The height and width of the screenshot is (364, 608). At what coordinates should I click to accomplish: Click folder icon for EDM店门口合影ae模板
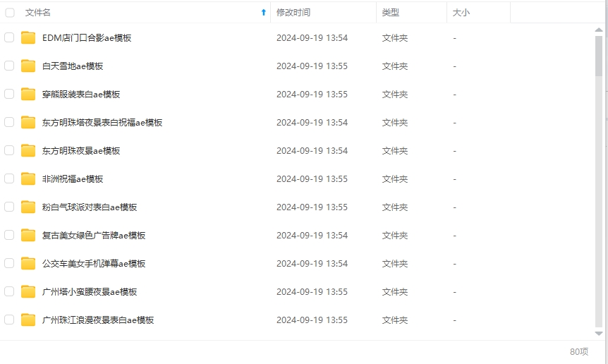tap(28, 38)
